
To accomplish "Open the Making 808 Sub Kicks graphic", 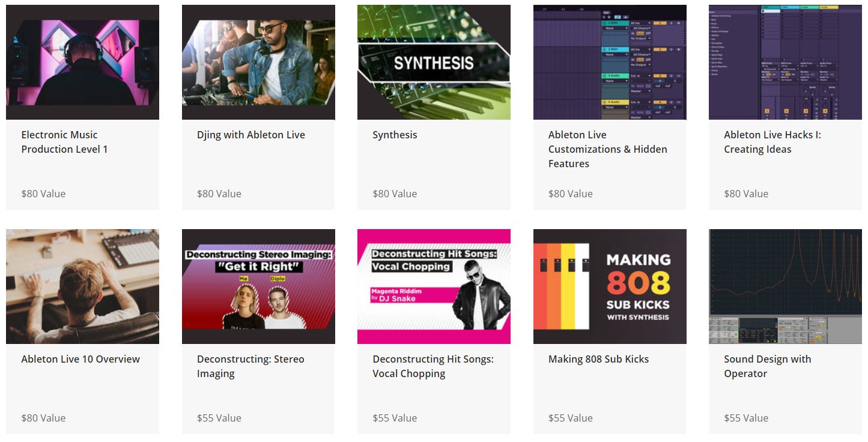I will tap(610, 286).
